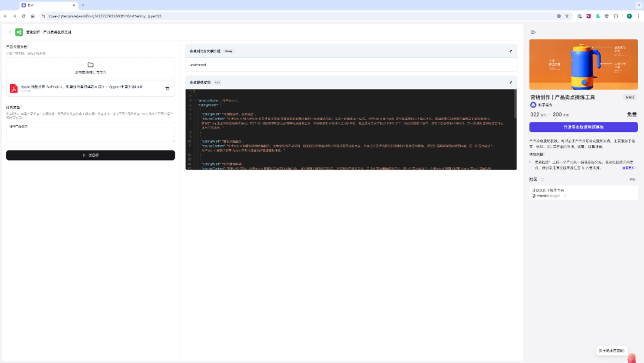
Task: Click the purple 开通专业版使用该模板 button
Action: [x=583, y=127]
